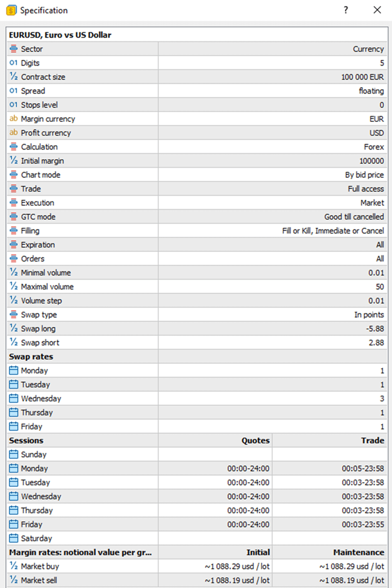Click the Swap rates section header
The height and width of the screenshot is (588, 392).
[x=31, y=357]
